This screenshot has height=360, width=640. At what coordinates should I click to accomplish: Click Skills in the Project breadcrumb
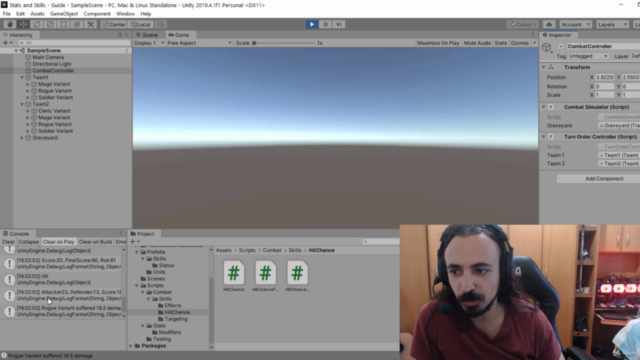point(295,250)
